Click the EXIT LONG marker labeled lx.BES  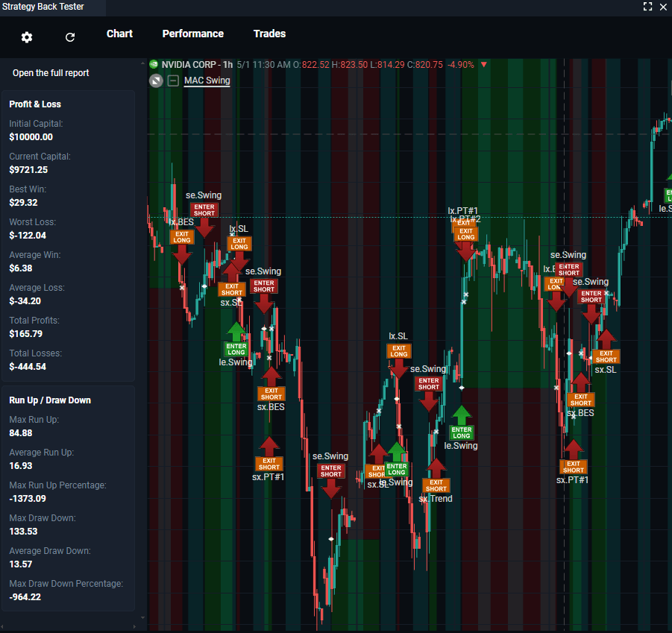(182, 237)
